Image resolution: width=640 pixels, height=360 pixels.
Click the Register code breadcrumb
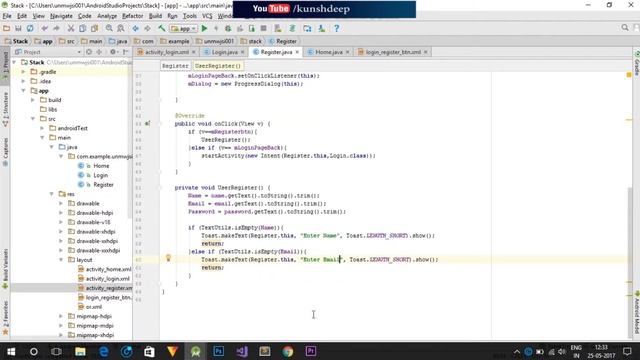click(x=175, y=66)
